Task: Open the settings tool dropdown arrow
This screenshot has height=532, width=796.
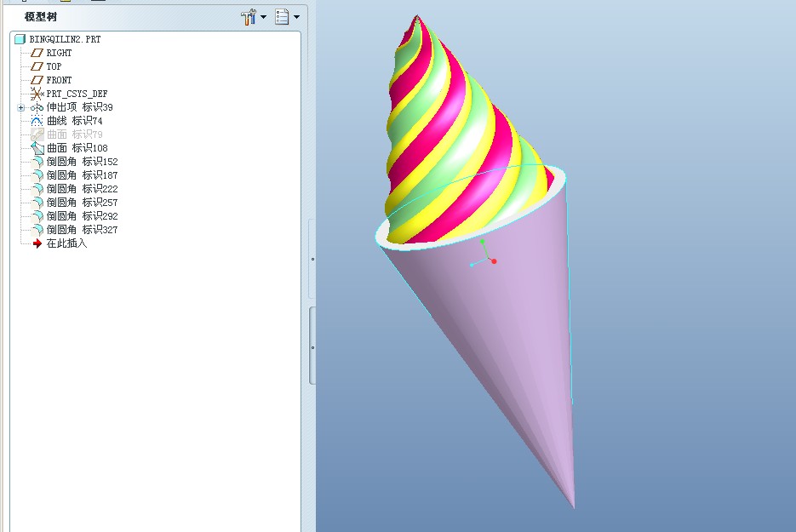Action: (263, 17)
